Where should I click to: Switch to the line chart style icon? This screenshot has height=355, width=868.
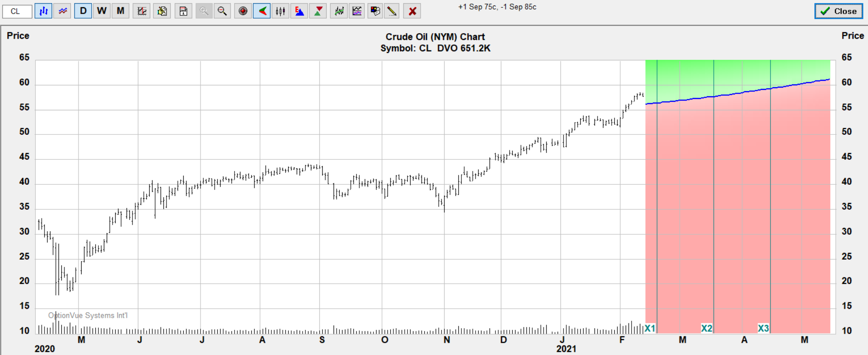tap(63, 11)
